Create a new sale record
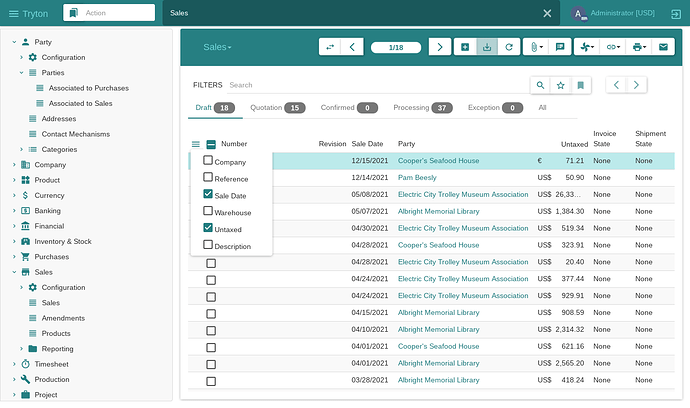Image resolution: width=690 pixels, height=408 pixels. point(465,47)
